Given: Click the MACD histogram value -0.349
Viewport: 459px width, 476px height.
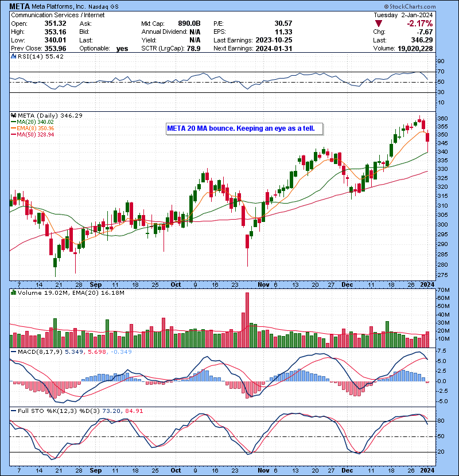Looking at the screenshot, I should 121,352.
